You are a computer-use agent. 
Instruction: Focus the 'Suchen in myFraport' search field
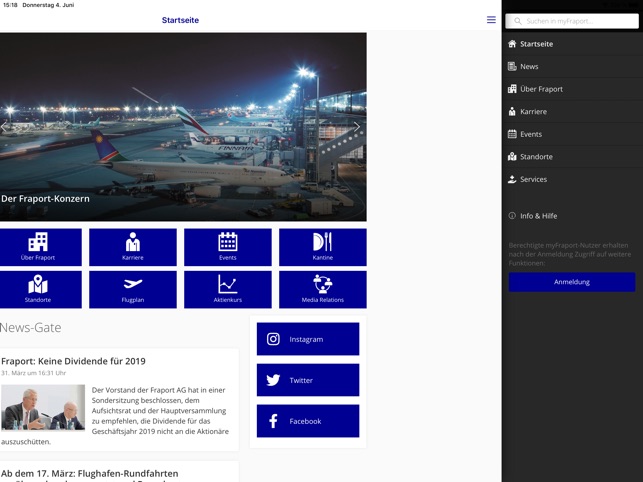tap(572, 21)
